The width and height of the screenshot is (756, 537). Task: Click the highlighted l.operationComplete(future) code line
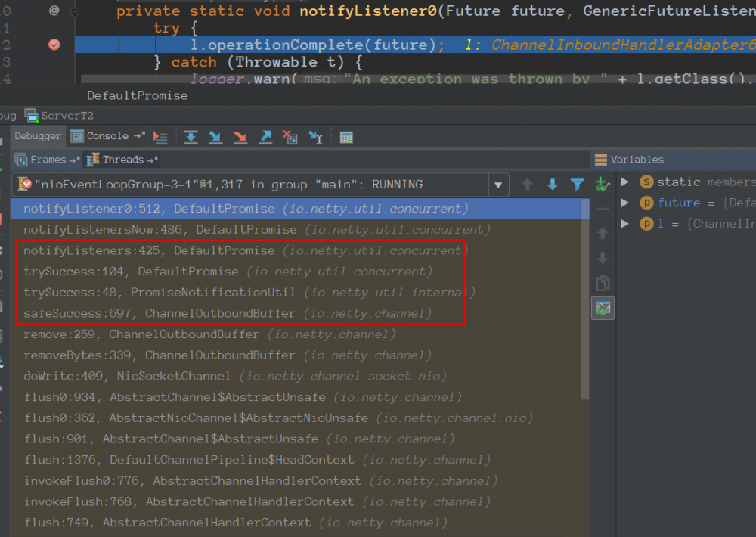click(415, 45)
